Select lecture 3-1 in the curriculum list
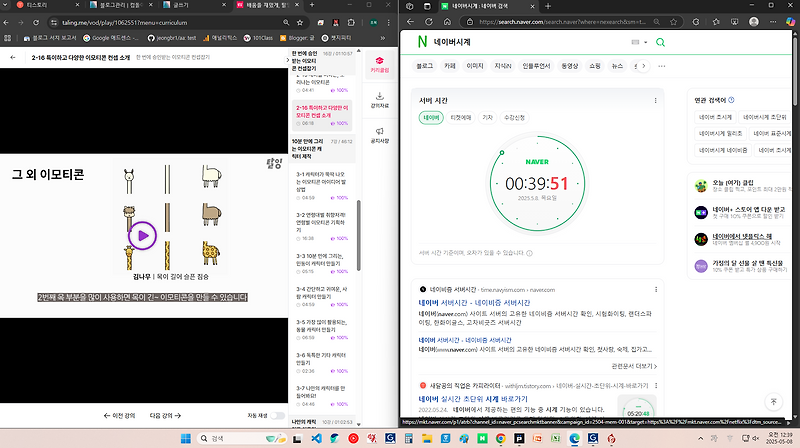800x448 pixels. click(321, 185)
